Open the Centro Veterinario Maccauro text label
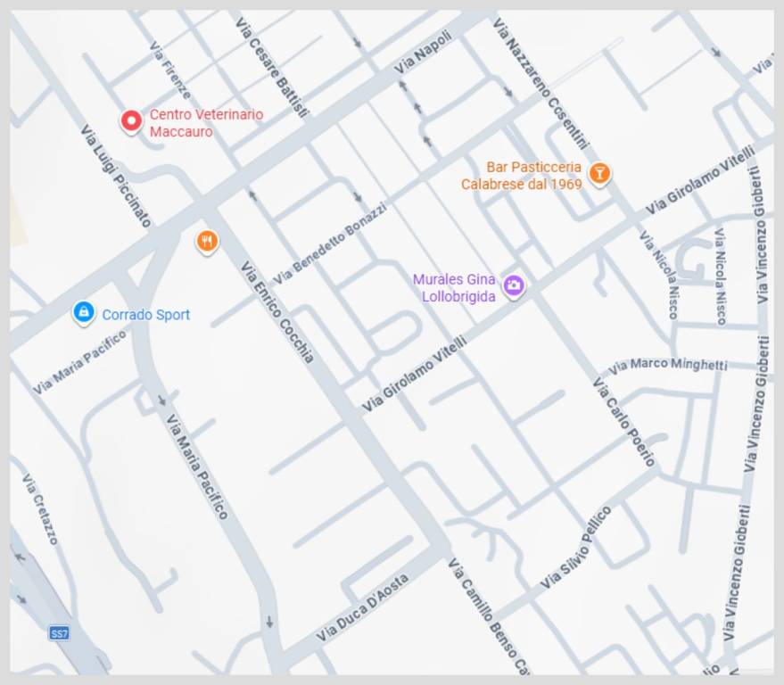 pyautogui.click(x=205, y=123)
